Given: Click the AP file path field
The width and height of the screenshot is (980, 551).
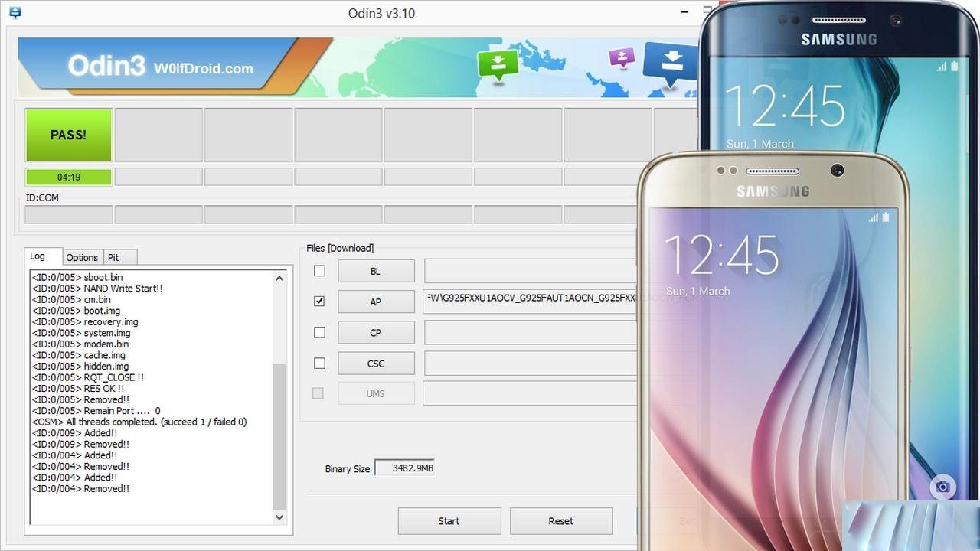Looking at the screenshot, I should [530, 302].
